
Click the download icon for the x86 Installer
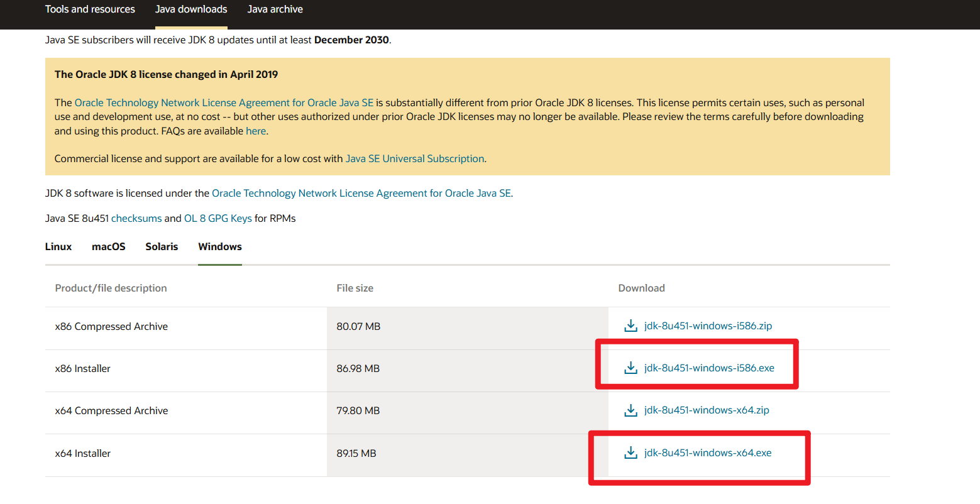point(630,368)
